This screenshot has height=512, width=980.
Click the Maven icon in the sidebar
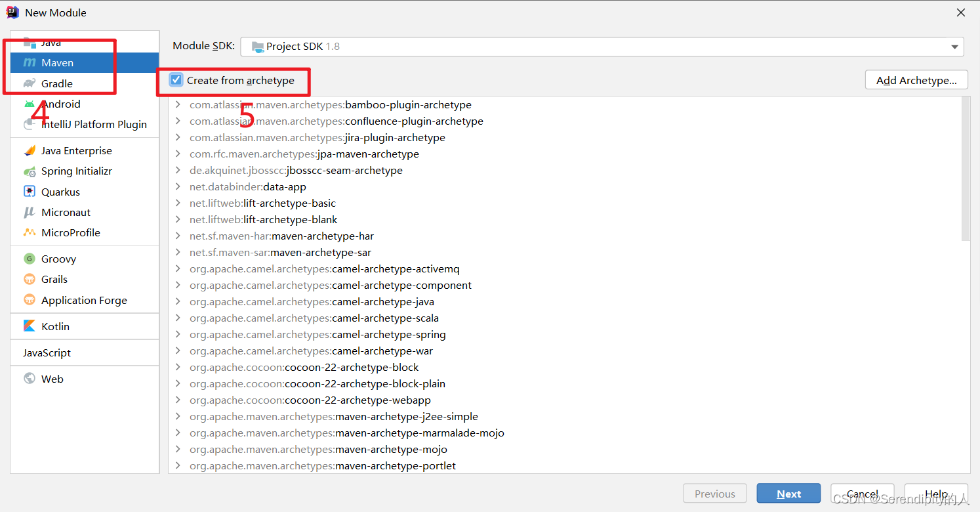(30, 63)
